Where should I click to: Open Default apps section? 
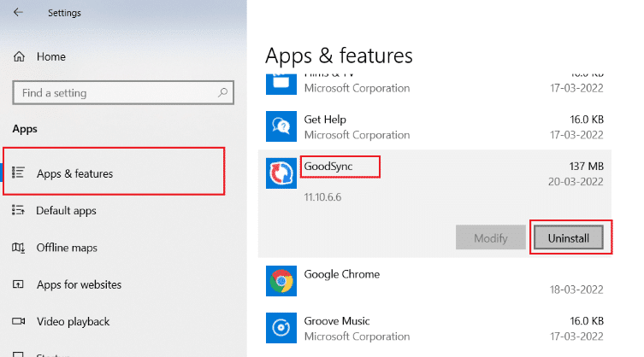66,210
